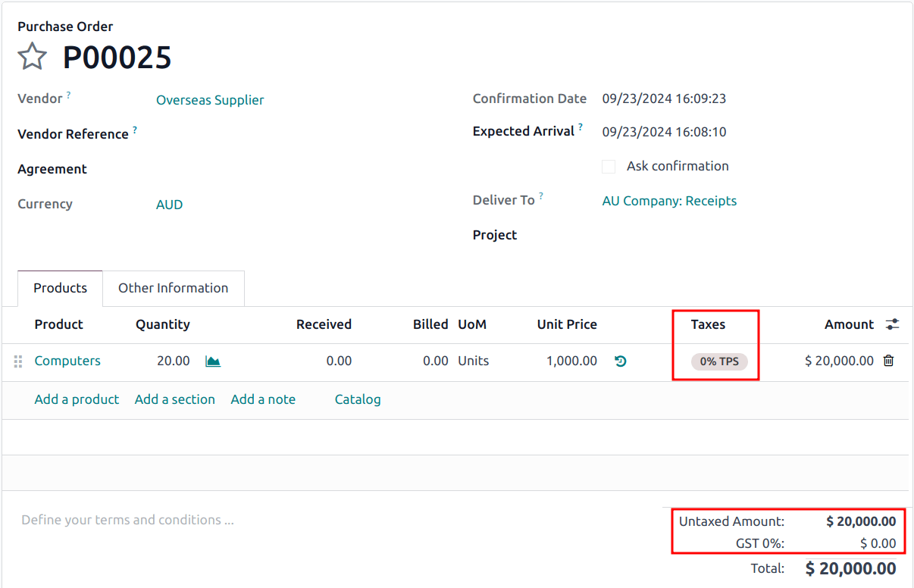Screen dimensions: 914x588
Task: Open optional columns selector beside Amount header
Action: coord(892,324)
